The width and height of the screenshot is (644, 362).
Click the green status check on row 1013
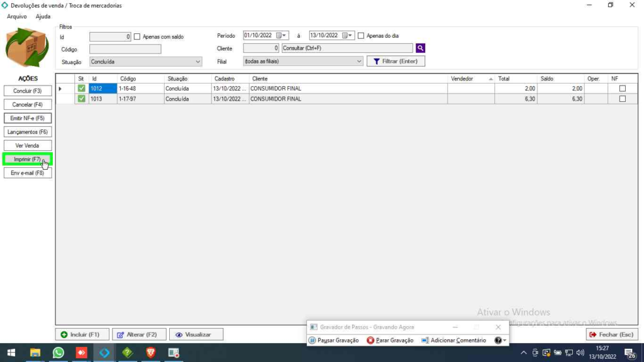click(x=81, y=99)
